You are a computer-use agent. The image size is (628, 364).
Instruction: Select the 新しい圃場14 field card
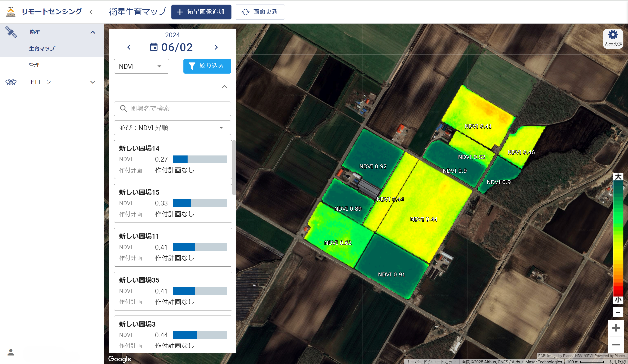[x=173, y=159]
